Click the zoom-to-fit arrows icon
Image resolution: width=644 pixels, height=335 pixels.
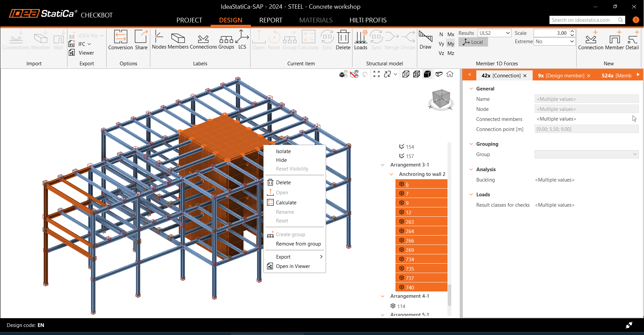pyautogui.click(x=377, y=74)
